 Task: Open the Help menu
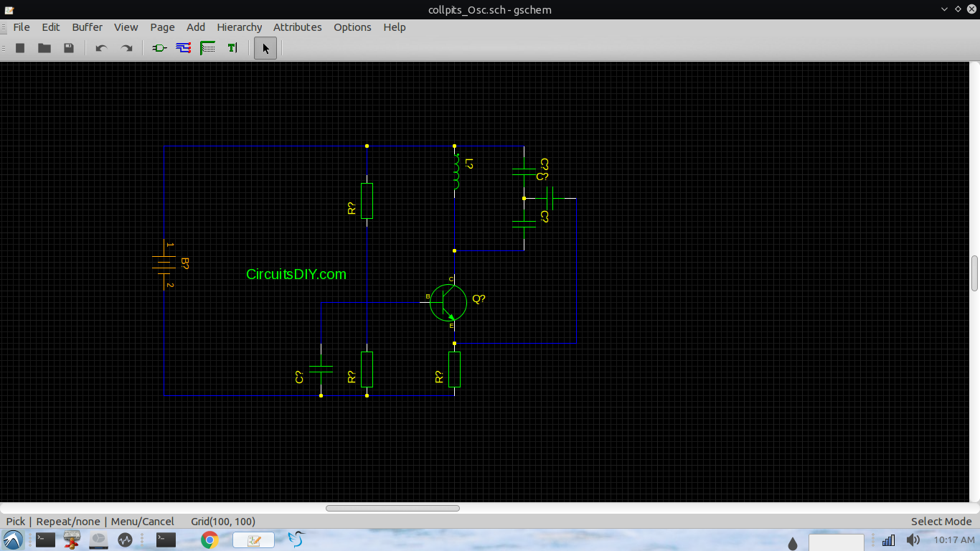click(x=395, y=27)
